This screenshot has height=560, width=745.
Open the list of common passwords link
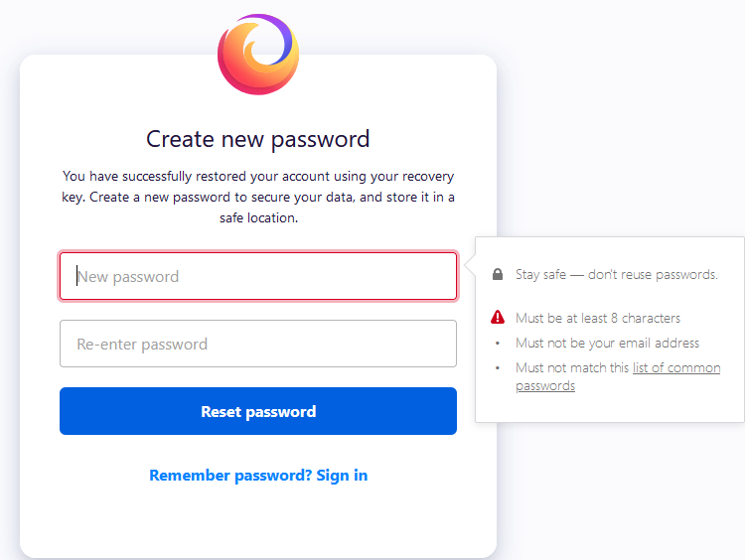pos(618,376)
